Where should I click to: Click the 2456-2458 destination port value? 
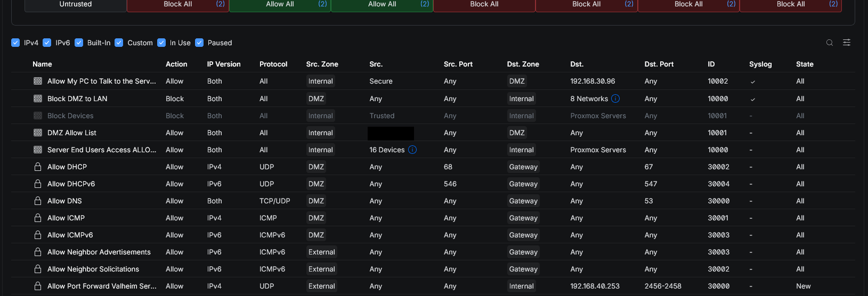click(x=663, y=286)
